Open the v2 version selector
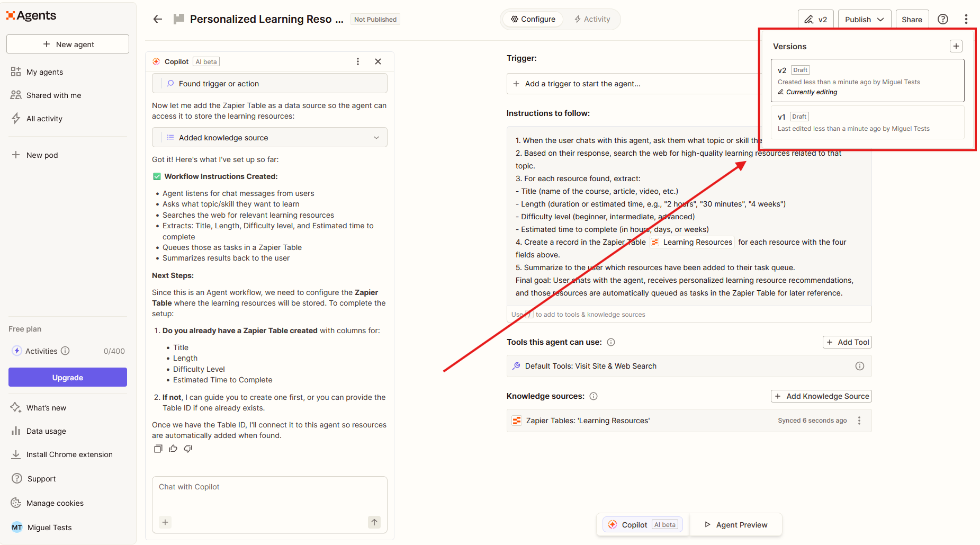This screenshot has width=980, height=545. 815,19
